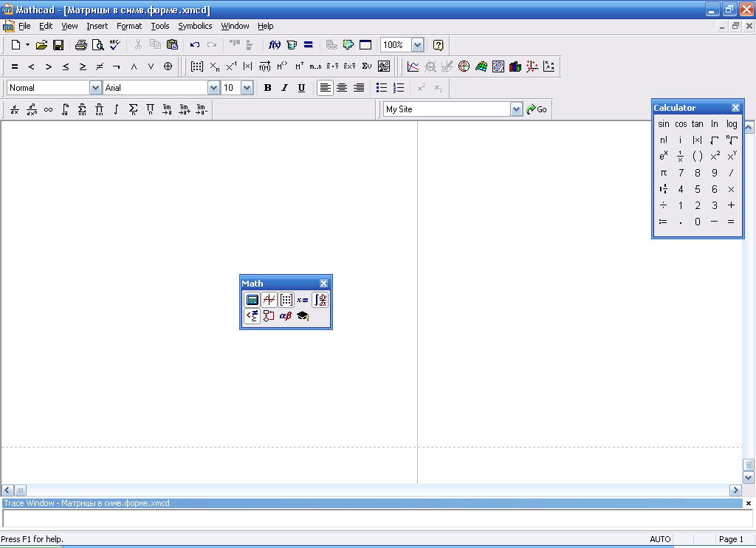Open the Tools menu
The width and height of the screenshot is (756, 548).
click(160, 26)
